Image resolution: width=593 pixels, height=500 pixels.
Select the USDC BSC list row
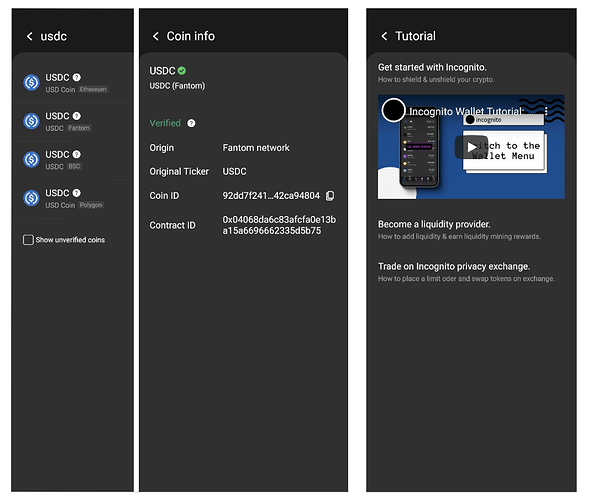click(x=73, y=160)
